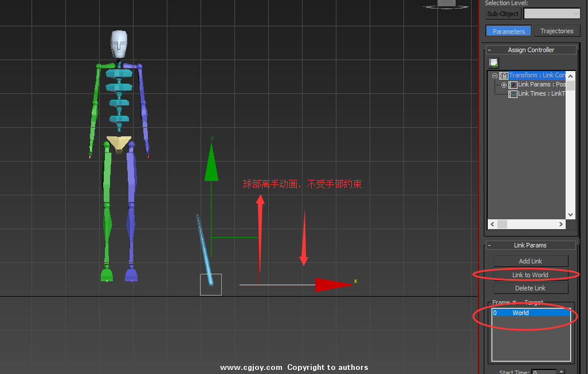Click the Link Times curve icon in tree
This screenshot has width=588, height=374.
(x=512, y=94)
